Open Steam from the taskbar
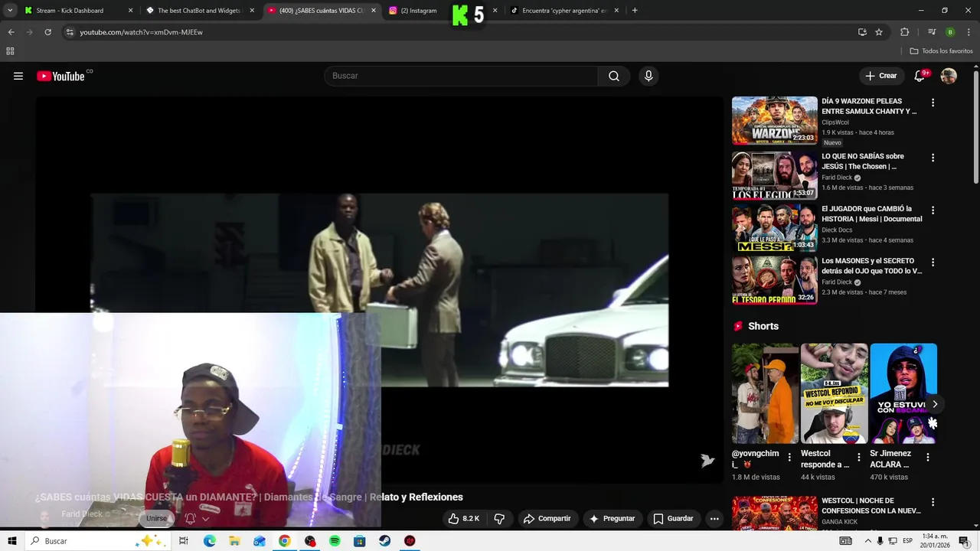Viewport: 980px width, 551px height. tap(384, 541)
